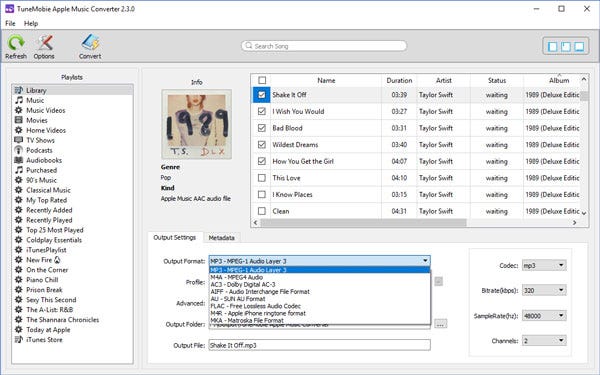Start conversion with the Convert icon
Image resolution: width=600 pixels, height=375 pixels.
(x=90, y=43)
